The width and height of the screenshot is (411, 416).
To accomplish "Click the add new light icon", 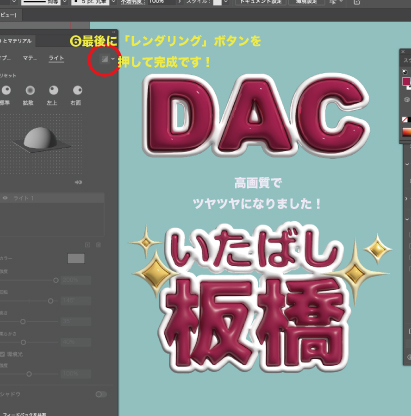I will pos(87,245).
